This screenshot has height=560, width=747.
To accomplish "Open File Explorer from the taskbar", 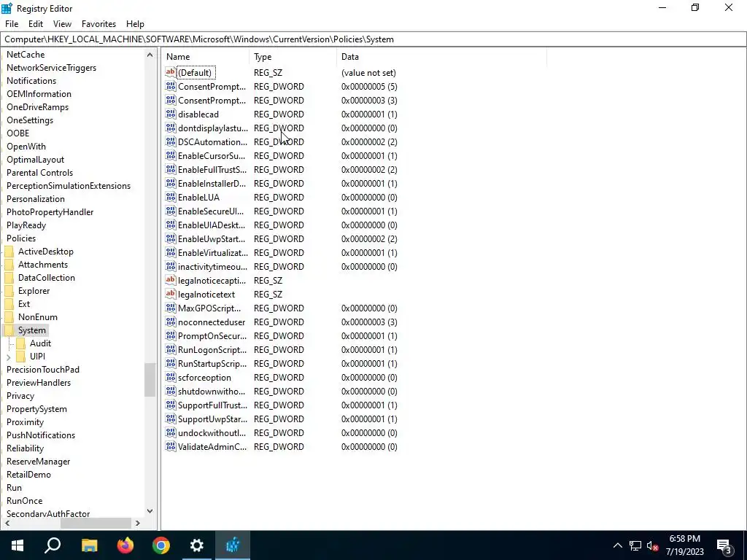I will coord(89,545).
